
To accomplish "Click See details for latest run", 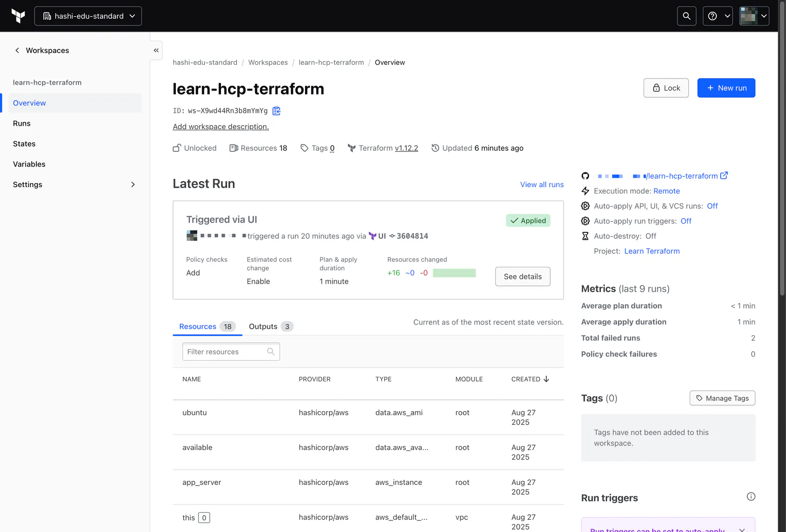I will (523, 277).
